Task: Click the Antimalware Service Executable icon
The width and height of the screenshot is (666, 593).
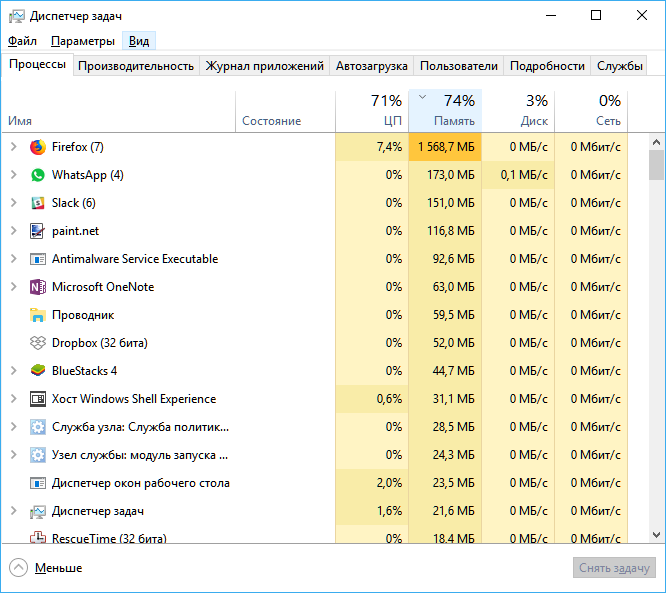Action: click(x=38, y=259)
